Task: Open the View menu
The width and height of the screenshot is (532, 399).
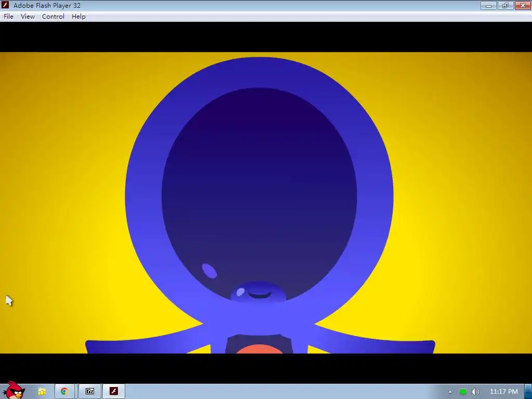Action: [28, 16]
